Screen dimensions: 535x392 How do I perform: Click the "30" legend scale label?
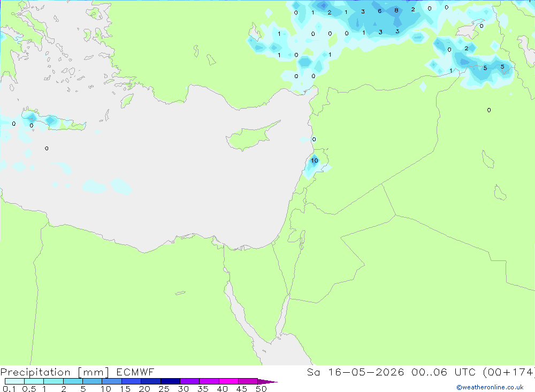(183, 389)
